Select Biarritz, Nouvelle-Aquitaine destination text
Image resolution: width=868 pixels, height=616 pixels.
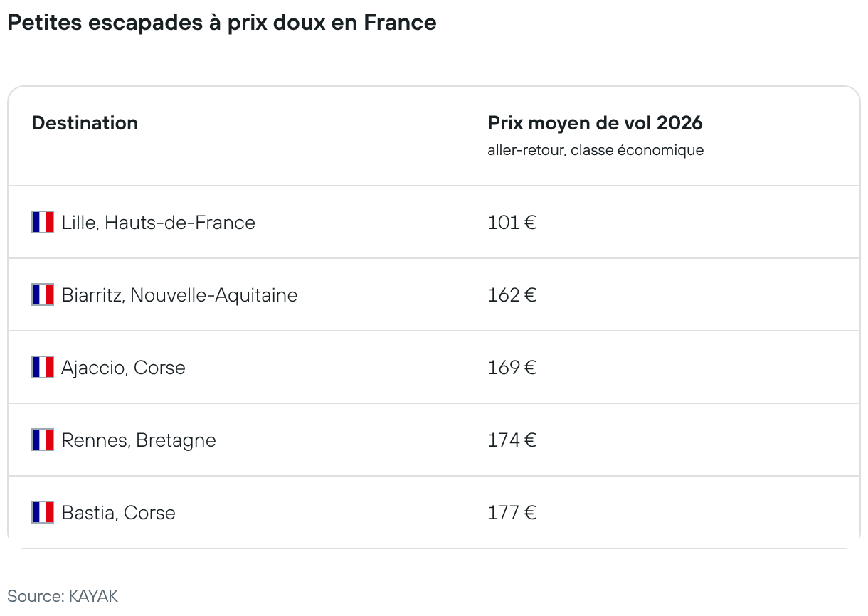(179, 295)
